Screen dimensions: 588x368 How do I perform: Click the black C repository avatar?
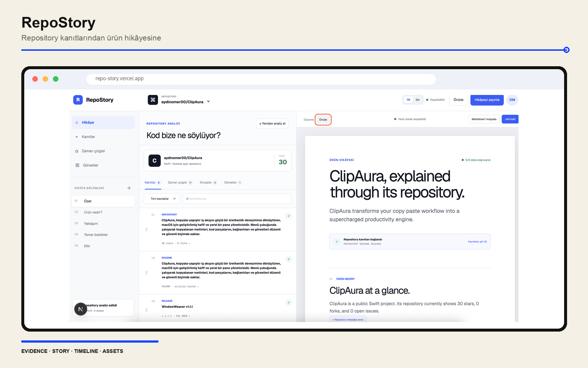point(154,160)
